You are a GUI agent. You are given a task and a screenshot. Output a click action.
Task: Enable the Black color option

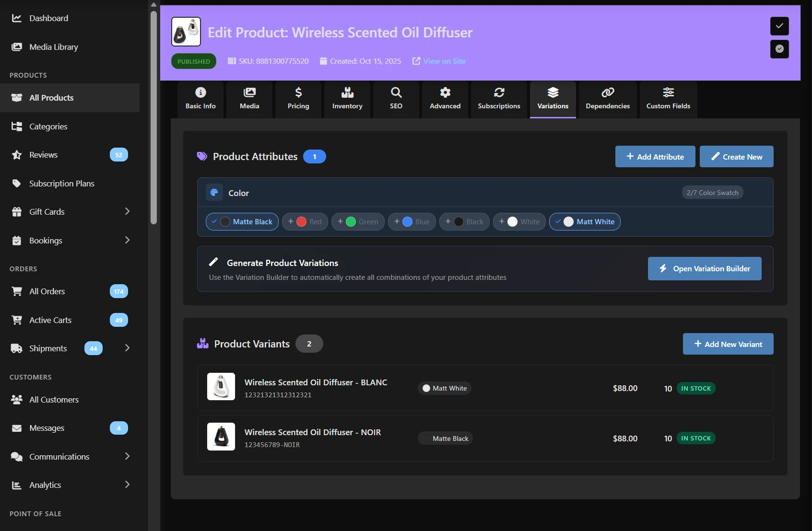coord(464,222)
